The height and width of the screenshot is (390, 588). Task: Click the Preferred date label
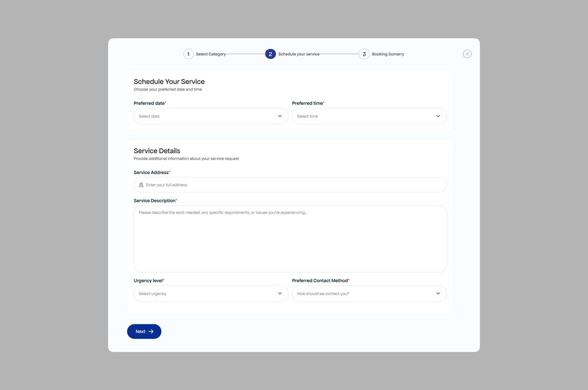(150, 103)
